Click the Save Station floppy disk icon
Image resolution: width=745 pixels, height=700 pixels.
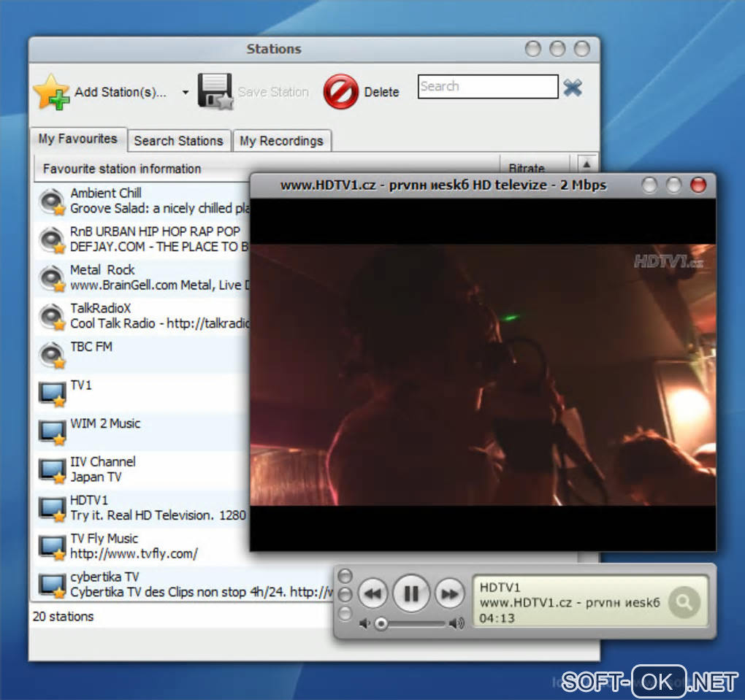tap(215, 92)
